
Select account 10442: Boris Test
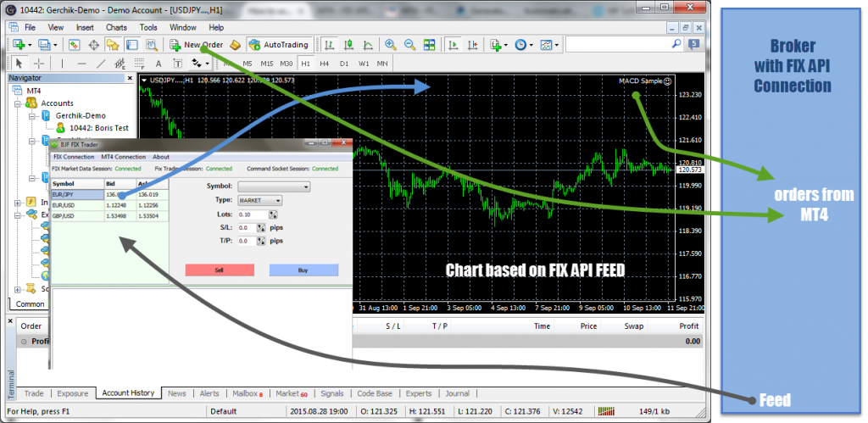point(98,128)
